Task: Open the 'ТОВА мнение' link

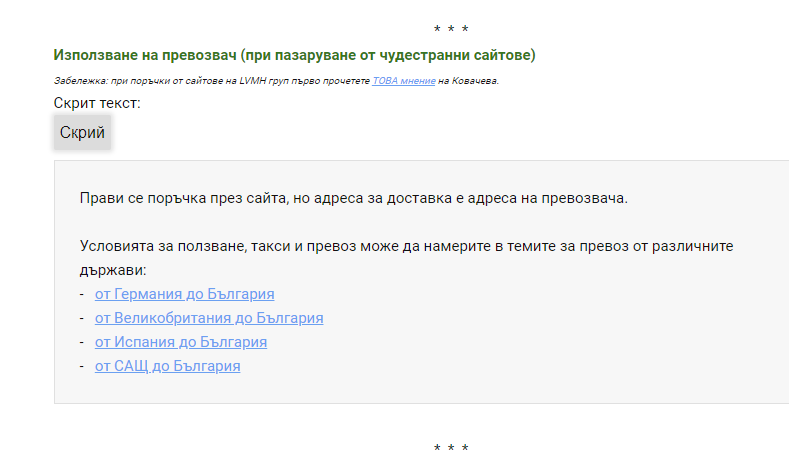Action: click(403, 81)
